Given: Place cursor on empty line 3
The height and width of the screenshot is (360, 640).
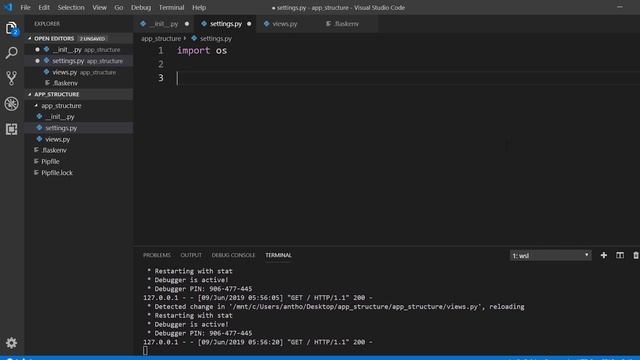Looking at the screenshot, I should click(408, 78).
